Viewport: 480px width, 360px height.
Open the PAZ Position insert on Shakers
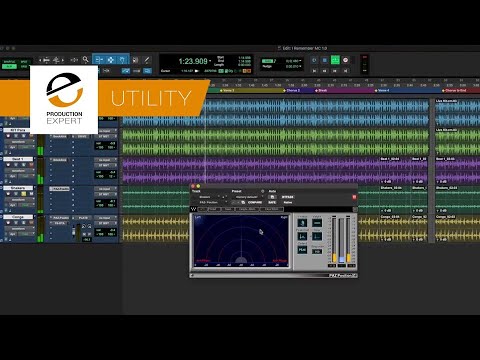coord(60,189)
